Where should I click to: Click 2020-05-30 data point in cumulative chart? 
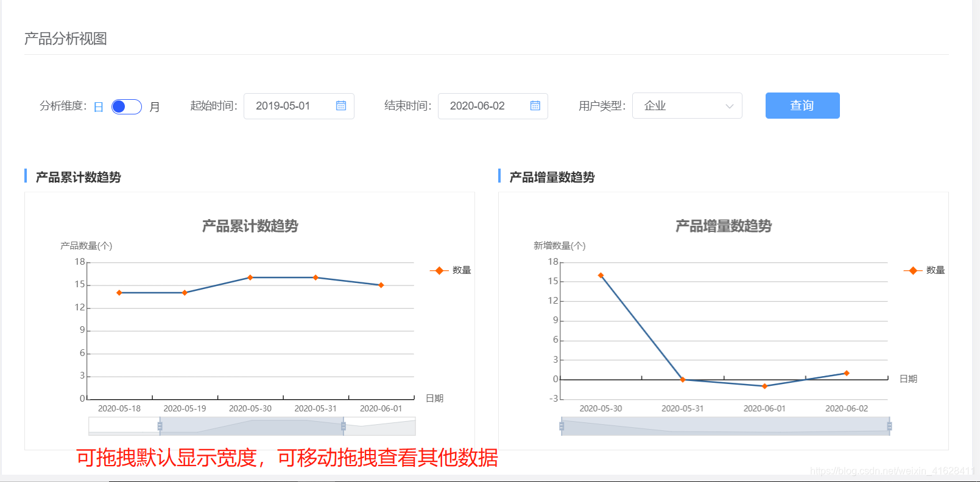[x=250, y=278]
